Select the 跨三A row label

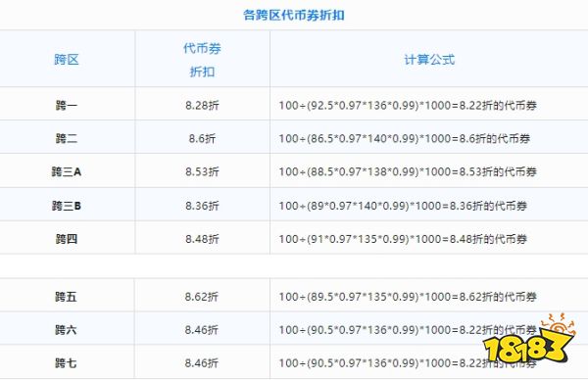pyautogui.click(x=67, y=172)
